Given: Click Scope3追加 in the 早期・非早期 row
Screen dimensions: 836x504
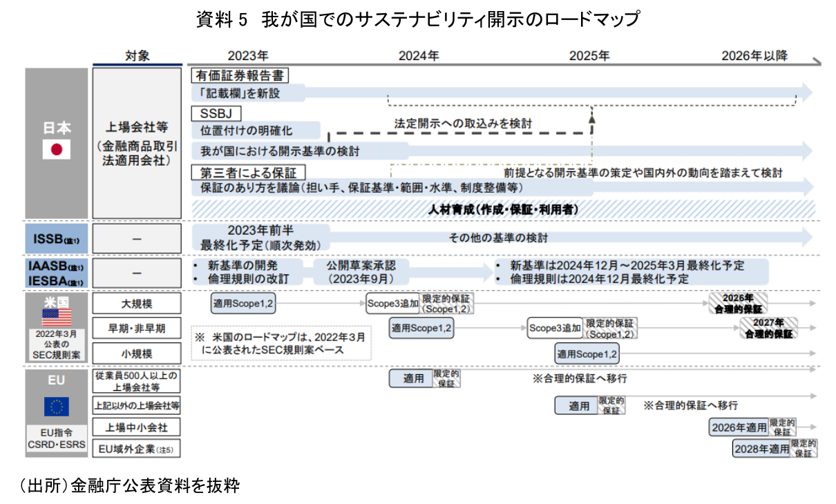Looking at the screenshot, I should (555, 328).
